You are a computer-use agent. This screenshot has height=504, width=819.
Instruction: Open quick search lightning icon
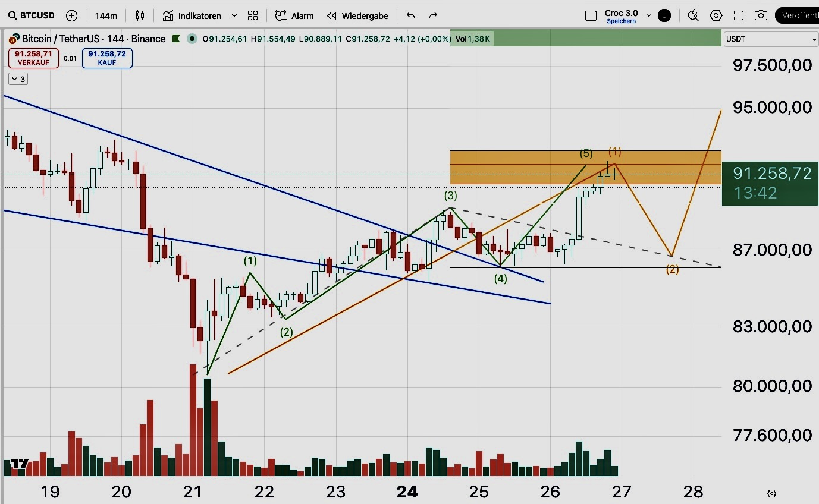[693, 15]
